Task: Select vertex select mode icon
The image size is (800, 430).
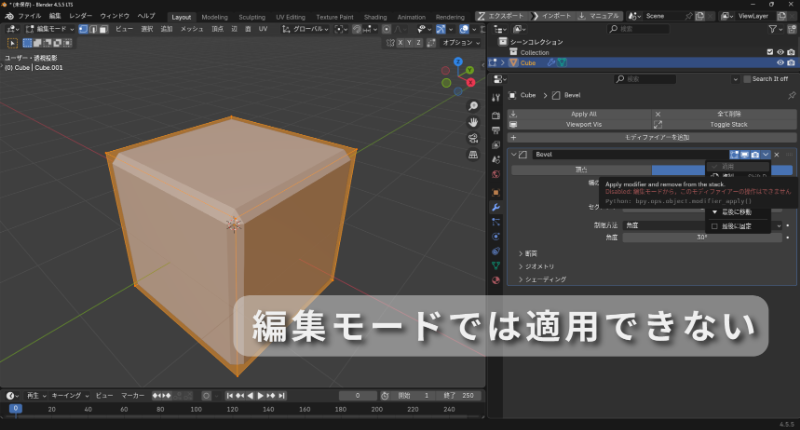Action: click(x=83, y=29)
